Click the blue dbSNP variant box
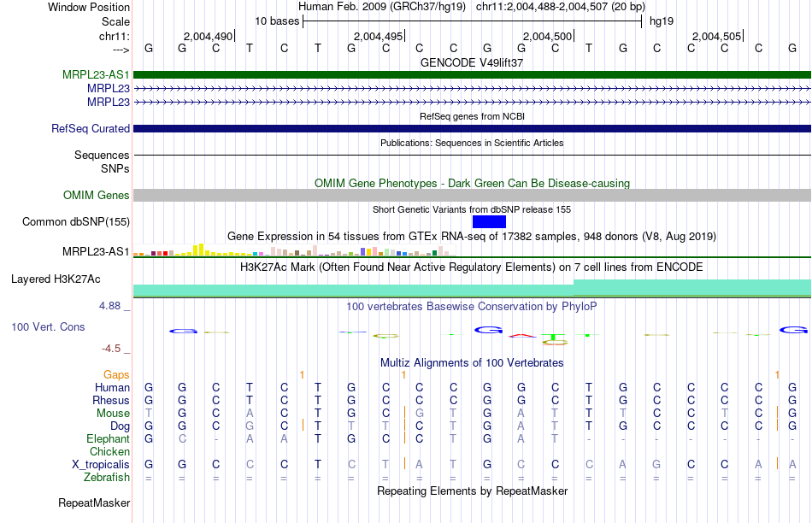The width and height of the screenshot is (812, 523). pyautogui.click(x=490, y=221)
